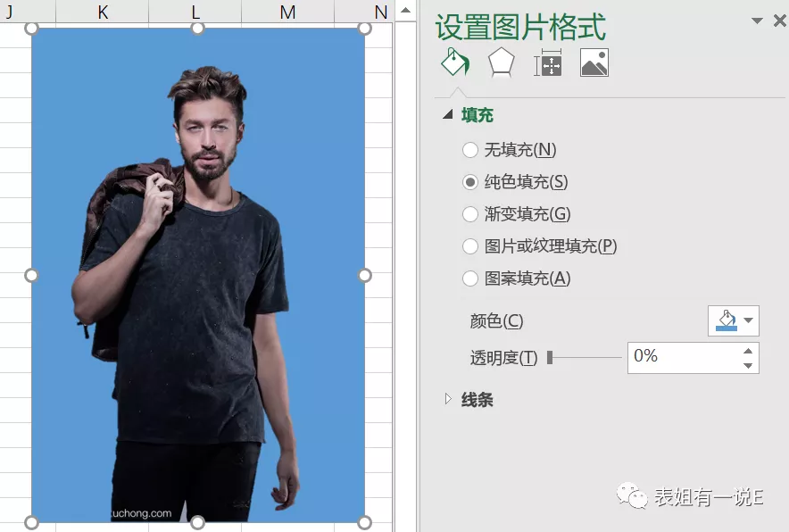The height and width of the screenshot is (532, 789).
Task: Increase transparency with up spinner arrow
Action: point(748,351)
